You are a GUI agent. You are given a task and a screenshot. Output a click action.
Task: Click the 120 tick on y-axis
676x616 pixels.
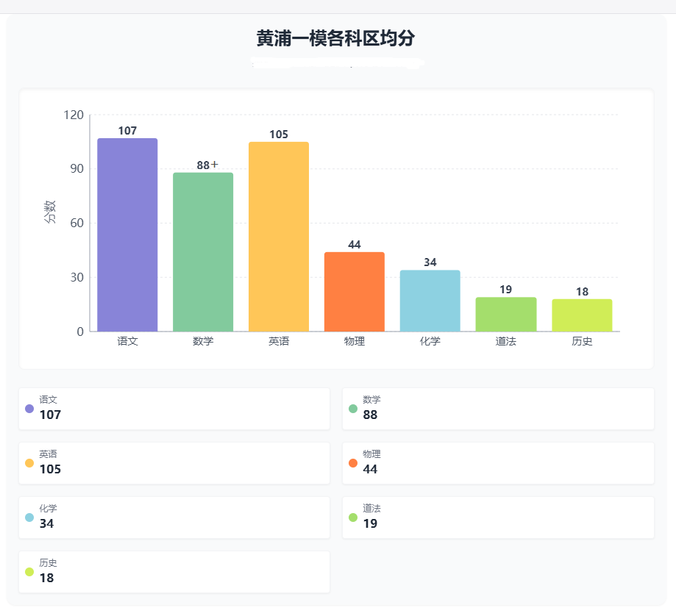click(x=74, y=115)
